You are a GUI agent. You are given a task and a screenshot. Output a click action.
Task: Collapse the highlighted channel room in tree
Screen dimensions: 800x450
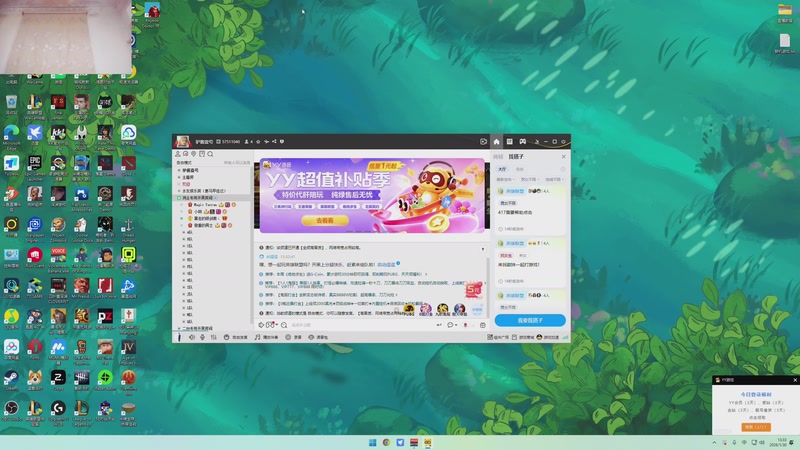[179, 197]
